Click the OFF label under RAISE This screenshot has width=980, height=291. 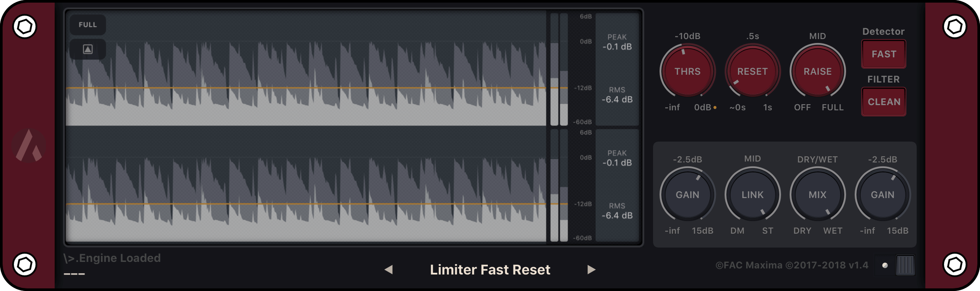[x=802, y=107]
